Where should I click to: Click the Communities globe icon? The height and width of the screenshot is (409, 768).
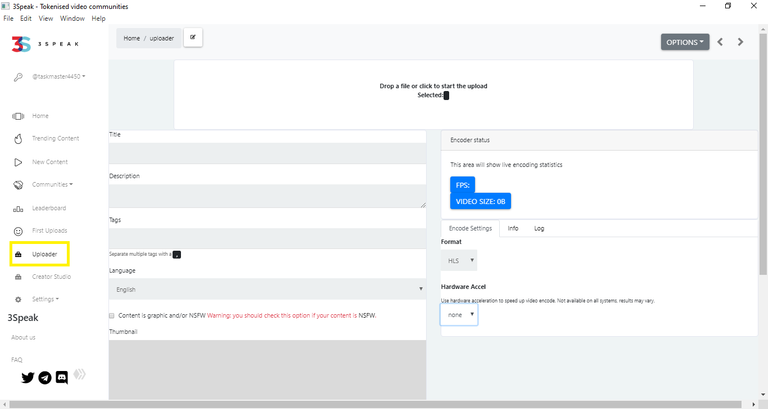click(x=18, y=185)
